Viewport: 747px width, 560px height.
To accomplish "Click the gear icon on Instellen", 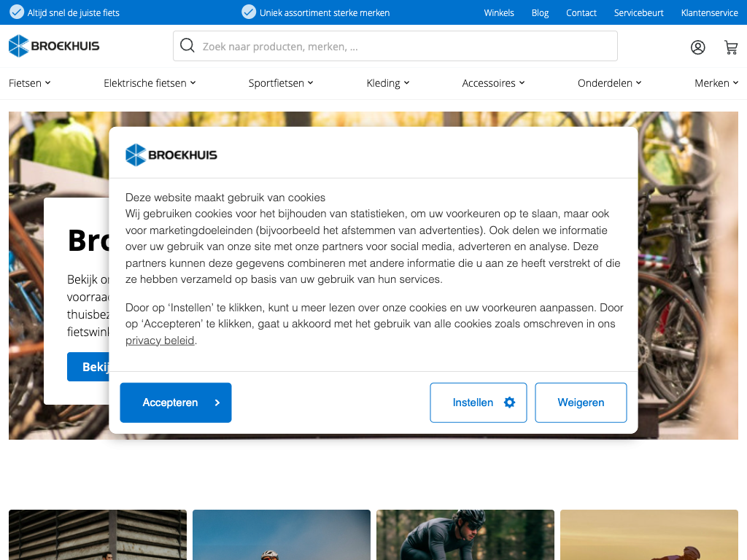I will pos(509,402).
